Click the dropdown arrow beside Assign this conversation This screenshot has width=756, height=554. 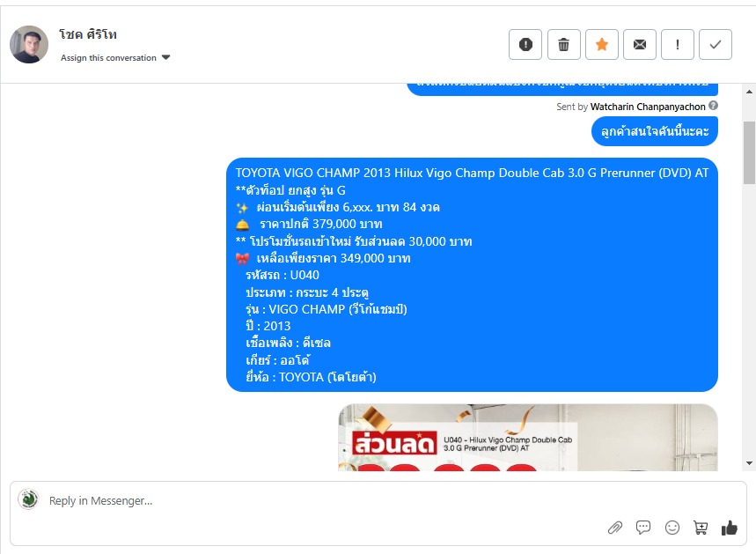(x=165, y=57)
